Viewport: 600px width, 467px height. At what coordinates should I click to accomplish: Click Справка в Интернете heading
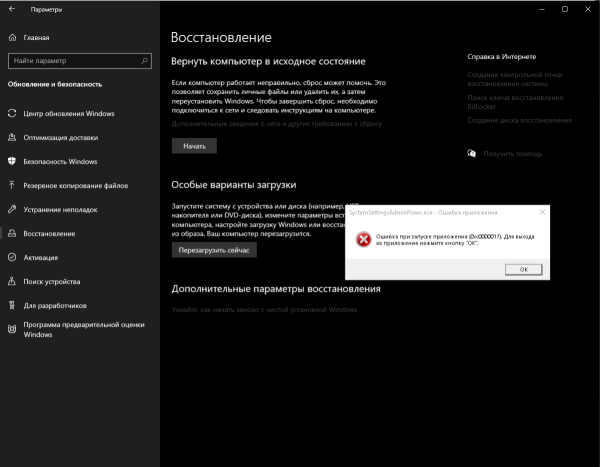coord(501,57)
